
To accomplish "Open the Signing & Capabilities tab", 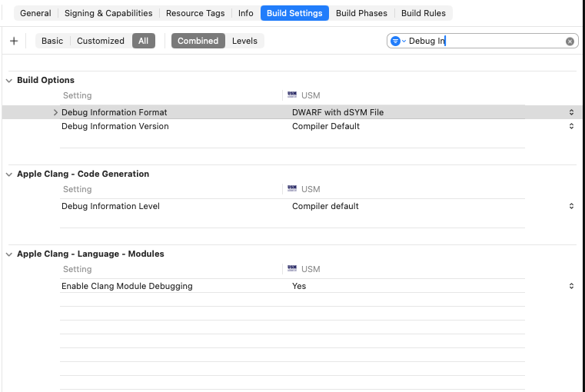I will coord(108,13).
